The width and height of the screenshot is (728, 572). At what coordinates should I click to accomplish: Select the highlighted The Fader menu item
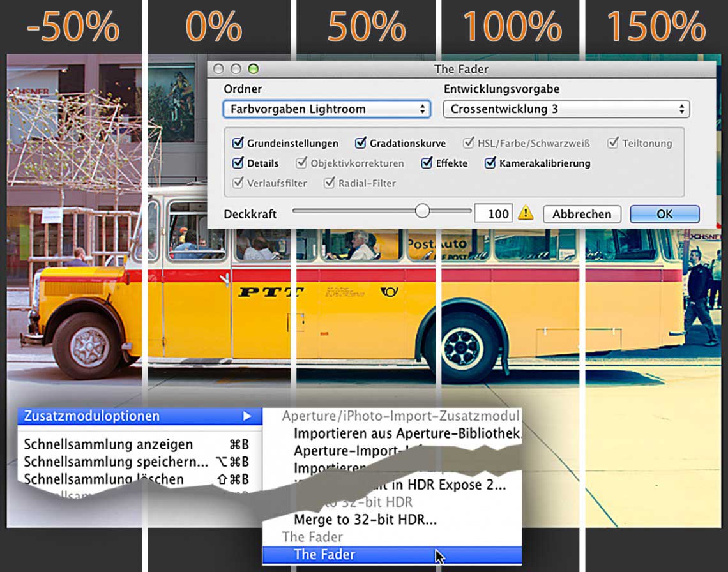pos(392,554)
